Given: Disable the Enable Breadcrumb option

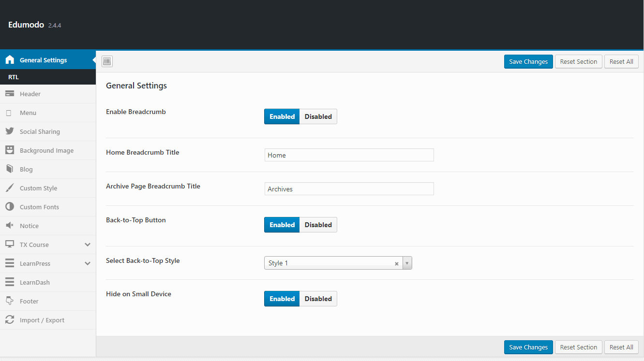Looking at the screenshot, I should pos(318,116).
